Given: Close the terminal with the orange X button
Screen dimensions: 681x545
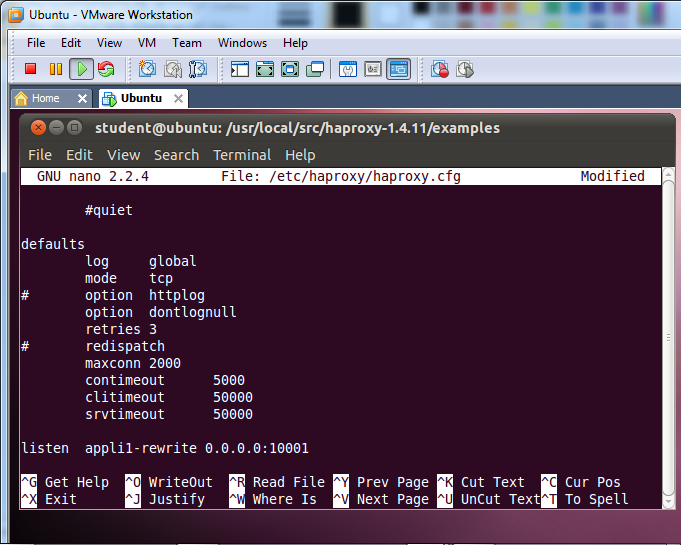Looking at the screenshot, I should (x=38, y=128).
